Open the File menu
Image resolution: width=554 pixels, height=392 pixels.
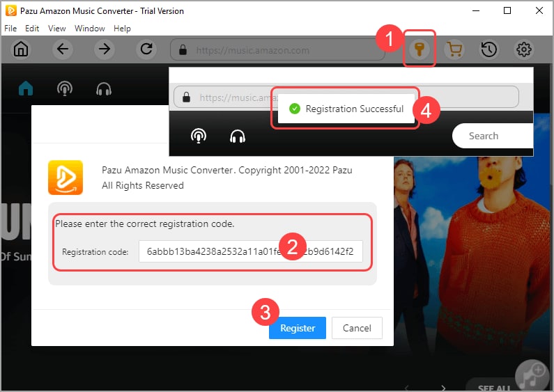click(10, 29)
